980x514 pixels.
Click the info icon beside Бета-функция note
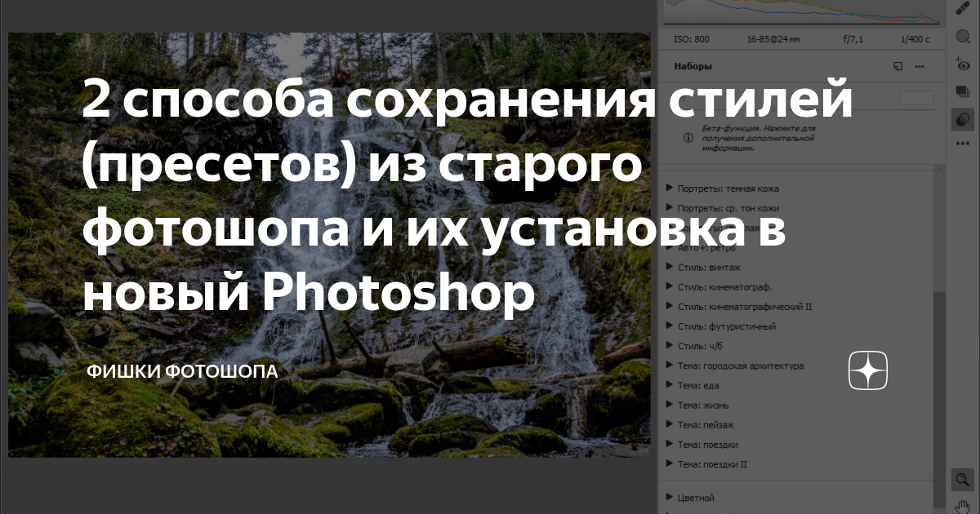689,139
